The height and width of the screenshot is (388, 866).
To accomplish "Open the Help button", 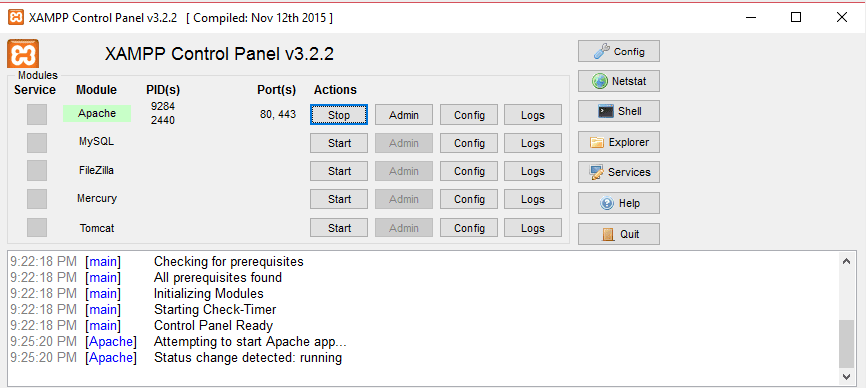I will [x=619, y=203].
